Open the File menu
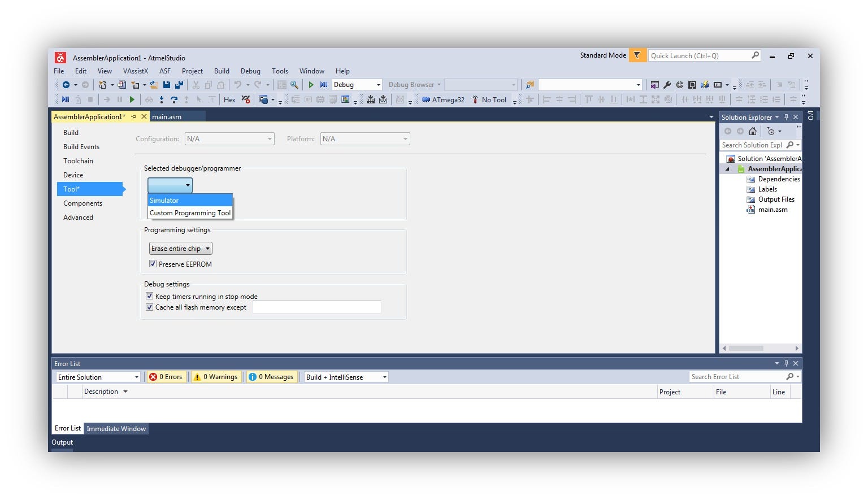868x500 pixels. coord(59,71)
